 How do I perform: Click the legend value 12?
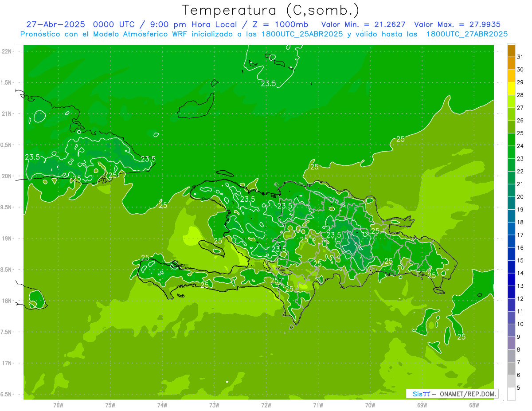pyautogui.click(x=520, y=298)
